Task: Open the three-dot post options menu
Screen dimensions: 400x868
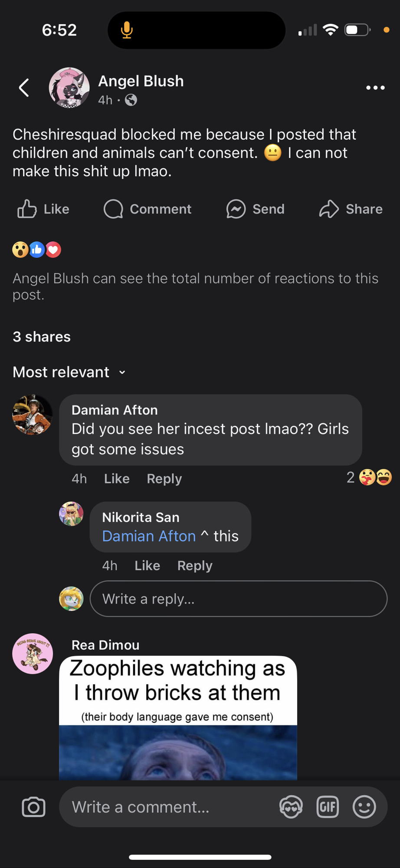Action: (x=375, y=88)
